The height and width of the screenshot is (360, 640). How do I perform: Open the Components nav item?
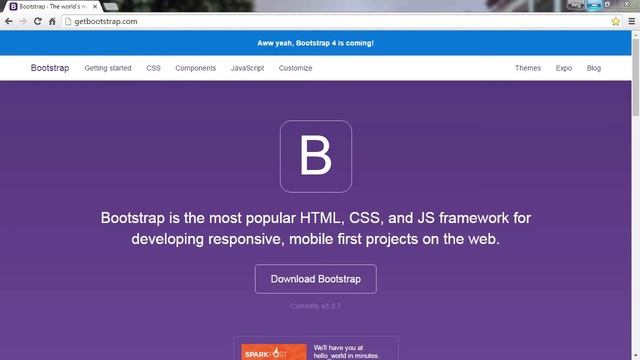coord(196,68)
